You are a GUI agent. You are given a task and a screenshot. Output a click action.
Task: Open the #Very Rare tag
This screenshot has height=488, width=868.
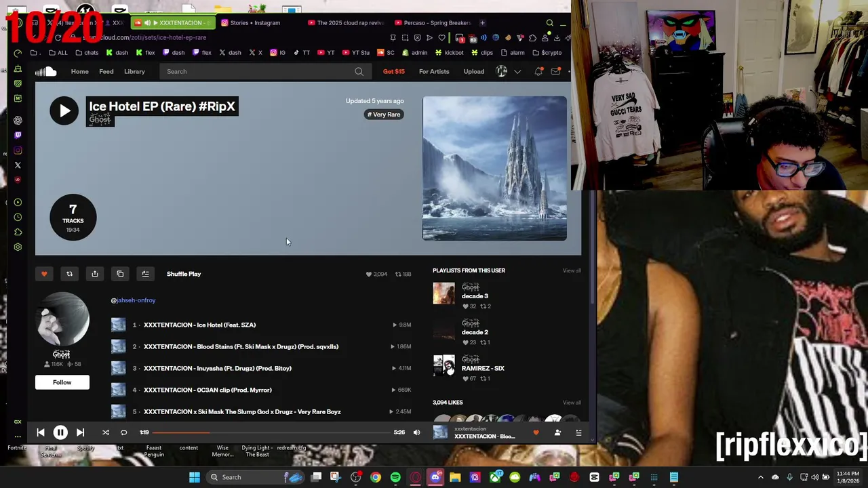tap(384, 115)
